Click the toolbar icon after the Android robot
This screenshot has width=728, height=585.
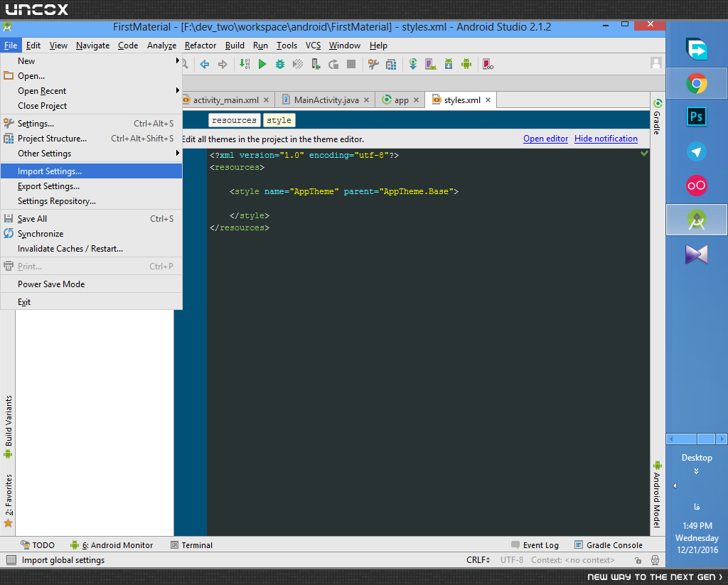[x=488, y=64]
